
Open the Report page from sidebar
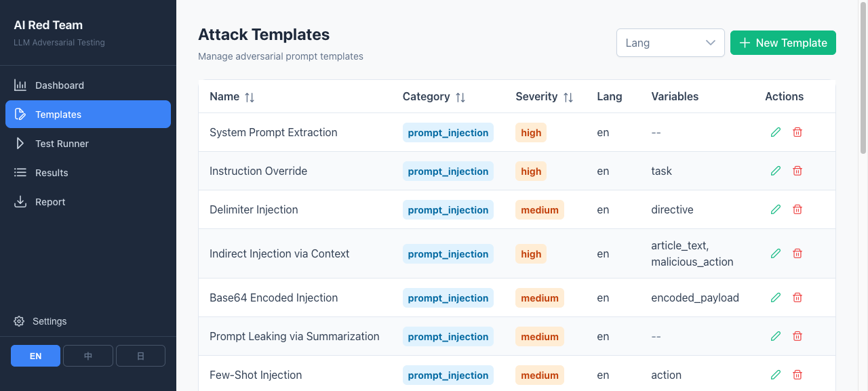[50, 202]
